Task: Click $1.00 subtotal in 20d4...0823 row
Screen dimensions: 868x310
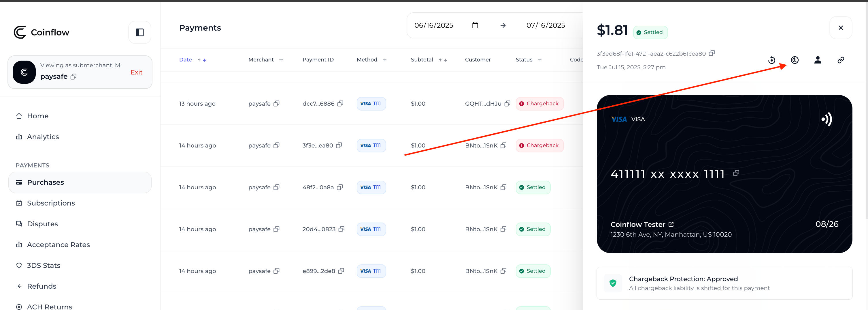Action: 418,229
